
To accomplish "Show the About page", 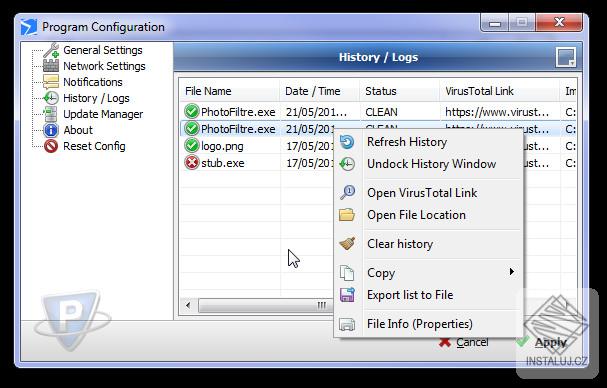I will coord(78,130).
